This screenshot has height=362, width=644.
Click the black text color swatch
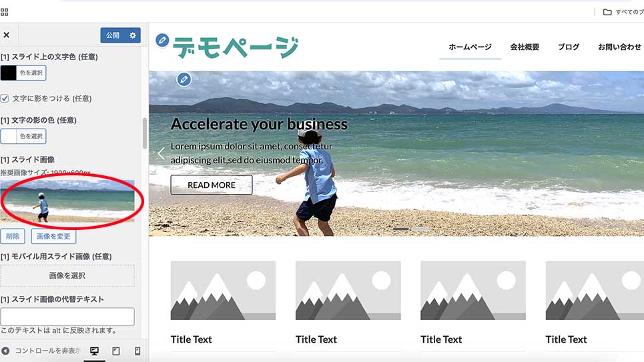coord(8,73)
